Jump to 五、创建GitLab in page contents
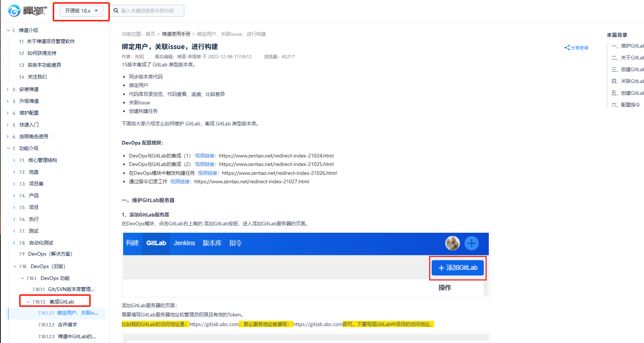644x343 pixels. (627, 93)
